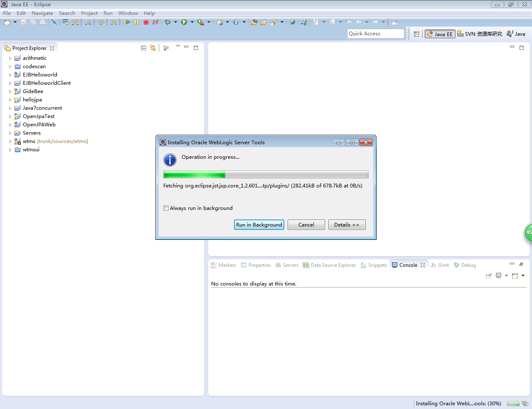Click the yellow Suspend debug icon
This screenshot has width=532, height=409.
pyautogui.click(x=136, y=22)
